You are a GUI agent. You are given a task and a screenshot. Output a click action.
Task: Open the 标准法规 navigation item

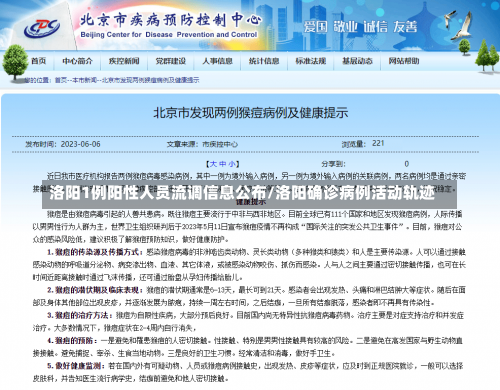(x=311, y=61)
